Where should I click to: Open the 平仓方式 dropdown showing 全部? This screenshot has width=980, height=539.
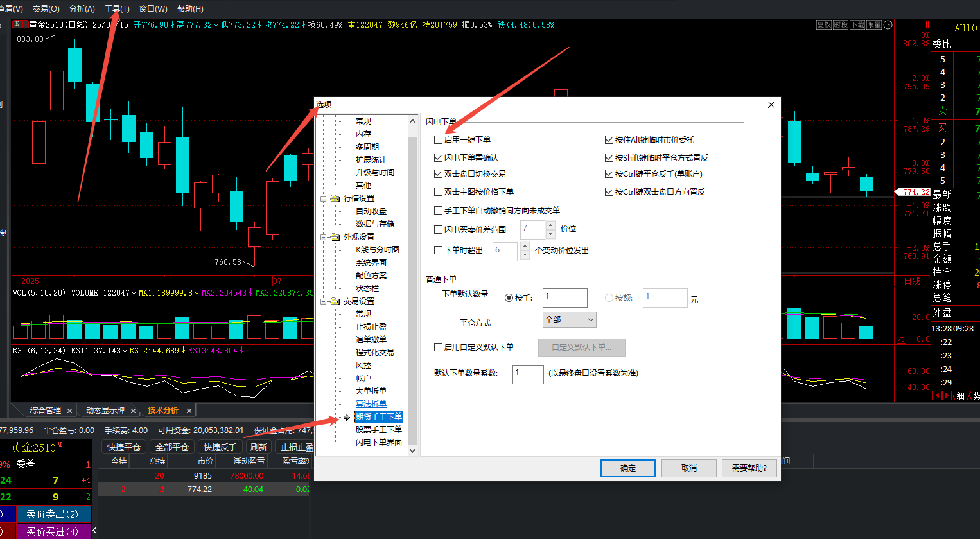tap(570, 319)
